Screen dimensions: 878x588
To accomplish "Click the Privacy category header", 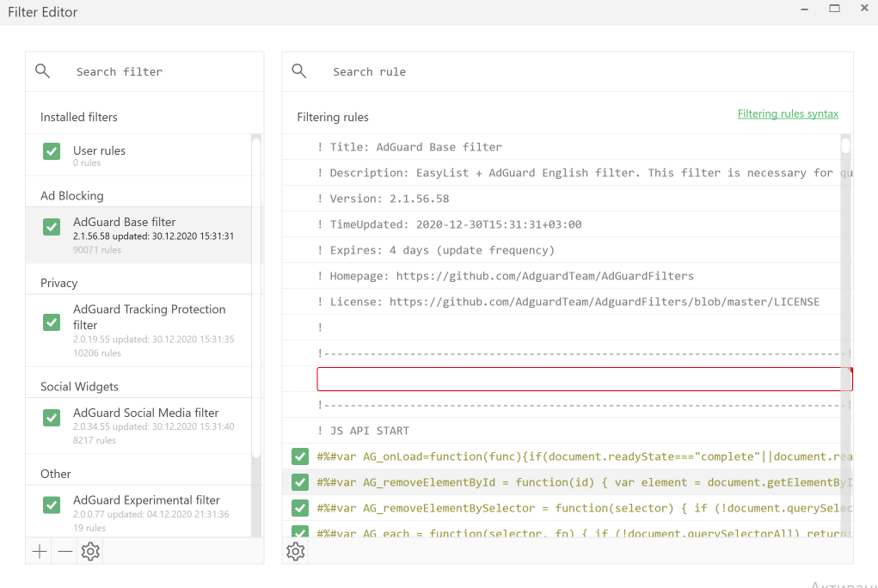I will tap(58, 284).
